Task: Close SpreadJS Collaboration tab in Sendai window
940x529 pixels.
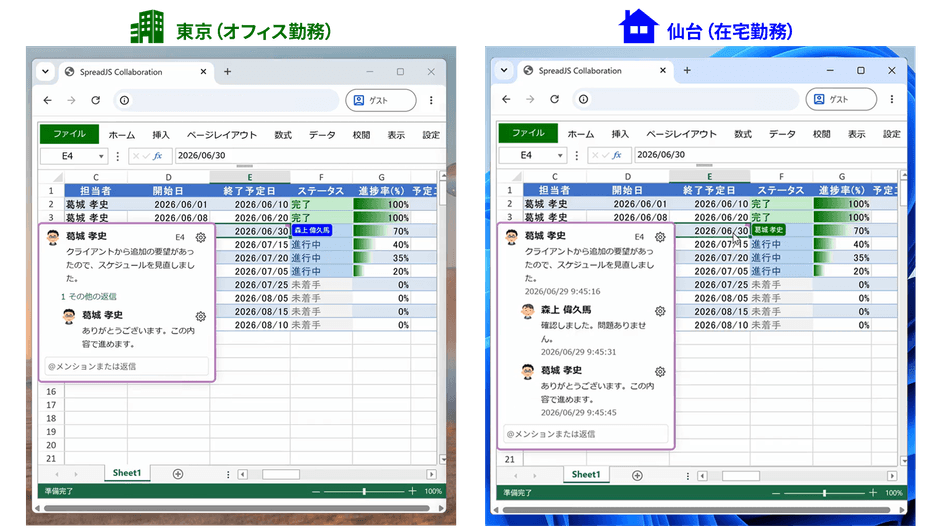Action: click(662, 70)
